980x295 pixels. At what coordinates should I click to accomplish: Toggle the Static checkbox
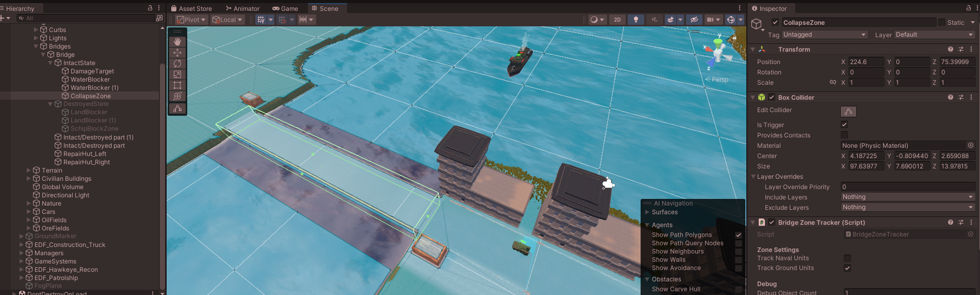[942, 22]
